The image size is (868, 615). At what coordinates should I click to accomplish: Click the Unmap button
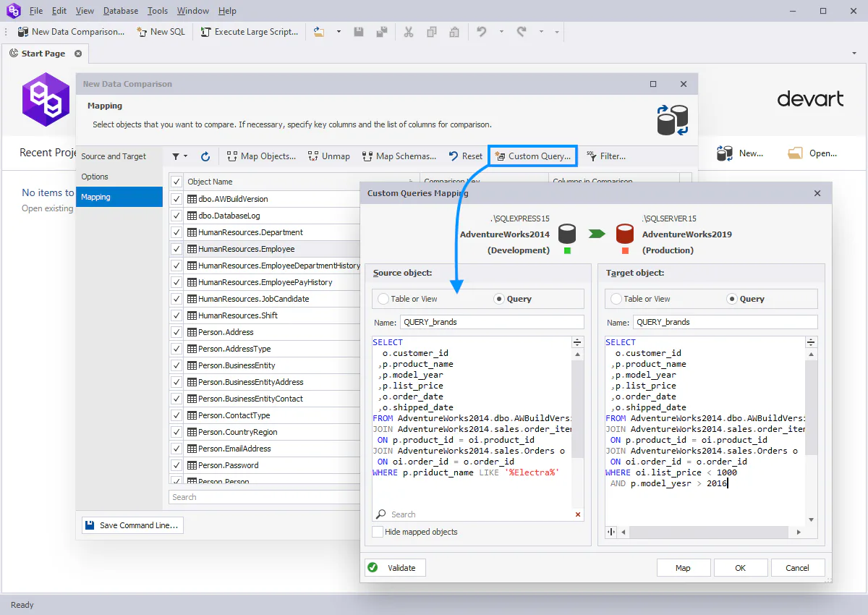pyautogui.click(x=328, y=156)
